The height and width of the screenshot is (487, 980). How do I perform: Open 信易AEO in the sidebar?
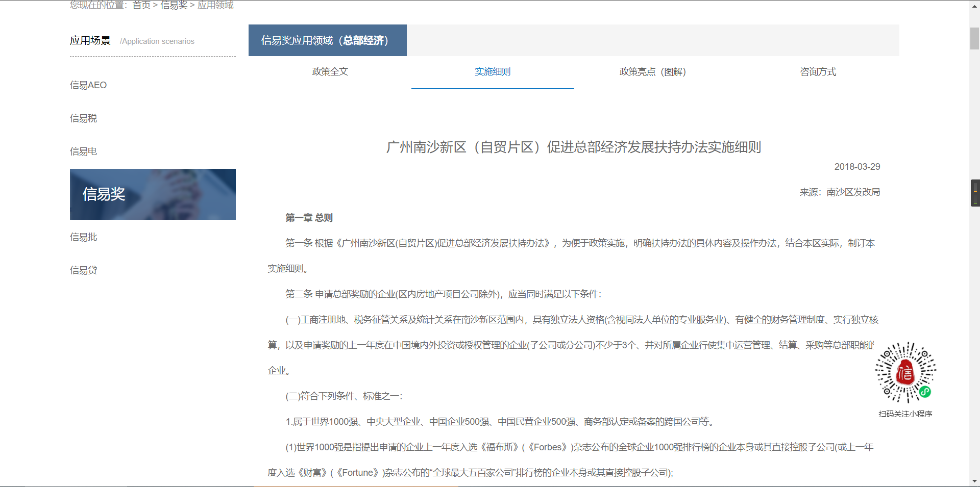(x=88, y=85)
